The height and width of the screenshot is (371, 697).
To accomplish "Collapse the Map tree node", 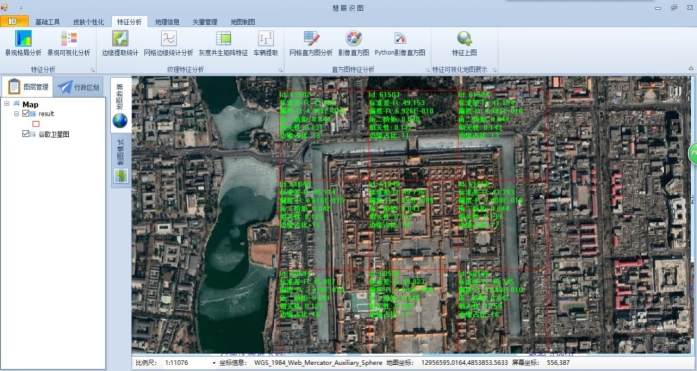I will click(7, 104).
